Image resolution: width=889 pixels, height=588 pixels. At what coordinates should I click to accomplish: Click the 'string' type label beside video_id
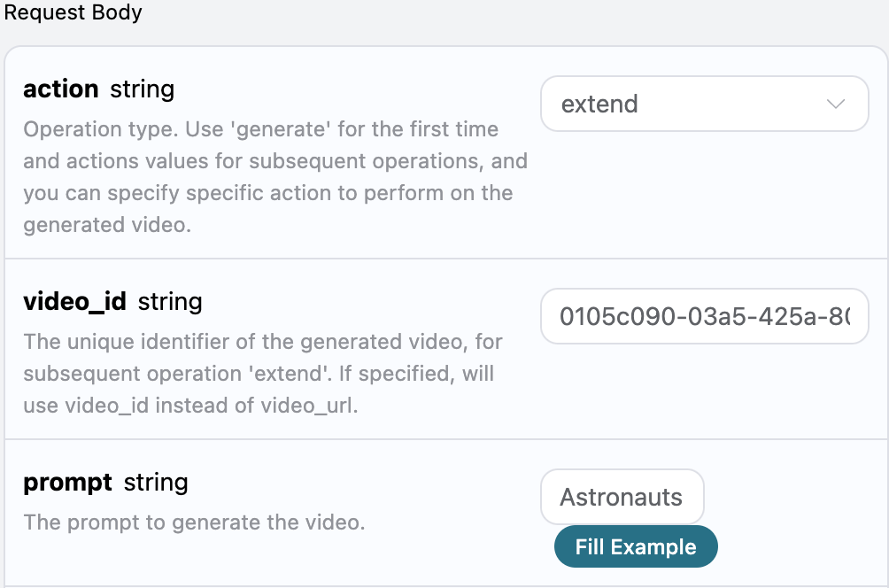pyautogui.click(x=170, y=302)
